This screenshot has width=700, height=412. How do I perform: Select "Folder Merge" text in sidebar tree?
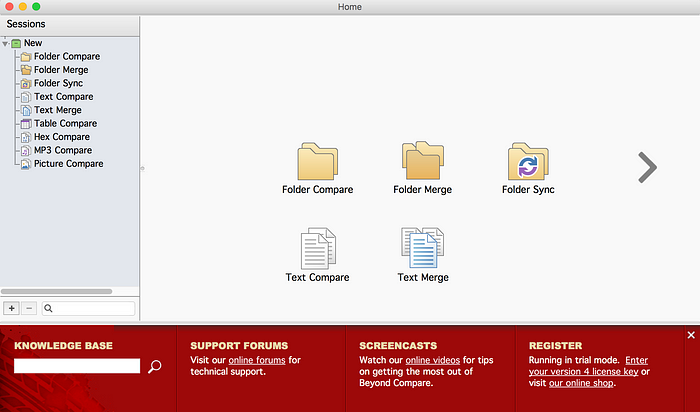61,70
